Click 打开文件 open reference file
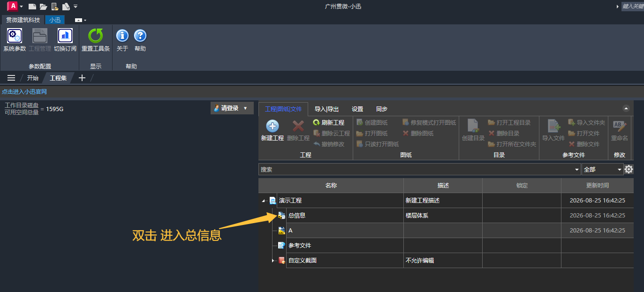Image resolution: width=644 pixels, height=292 pixels. click(x=584, y=133)
